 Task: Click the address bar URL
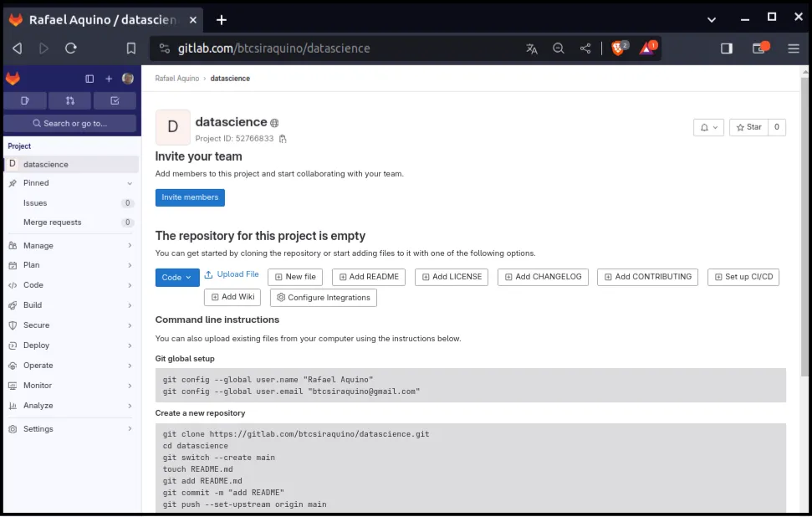(274, 49)
